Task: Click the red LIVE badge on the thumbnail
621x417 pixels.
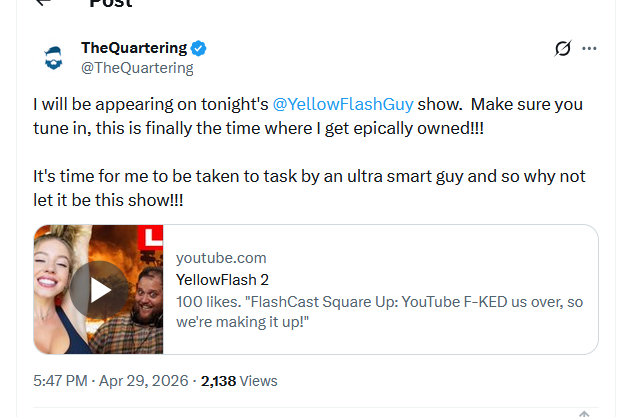Action: click(150, 237)
